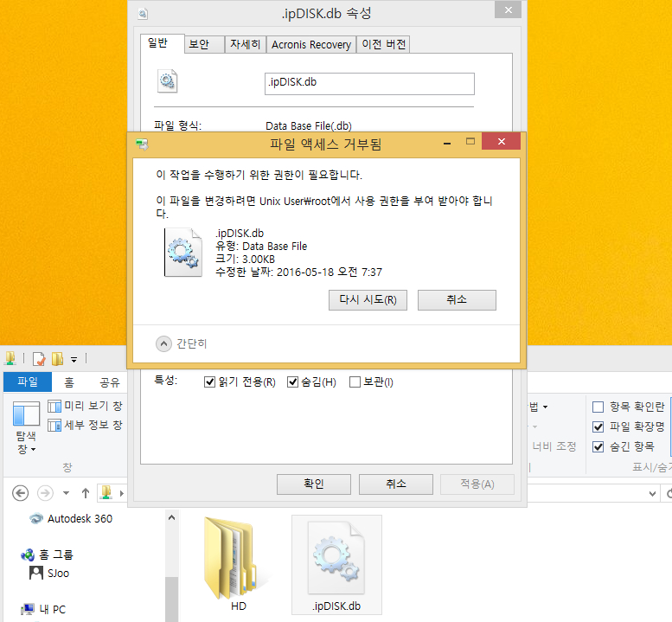Viewport: 672px width, 622px height.
Task: Enable the 보관 attribute checkbox
Action: click(x=355, y=382)
